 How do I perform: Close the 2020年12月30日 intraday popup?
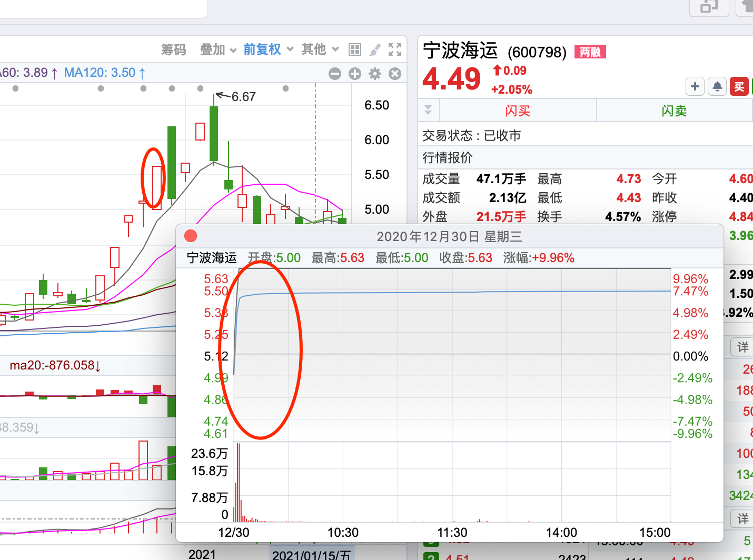point(191,236)
